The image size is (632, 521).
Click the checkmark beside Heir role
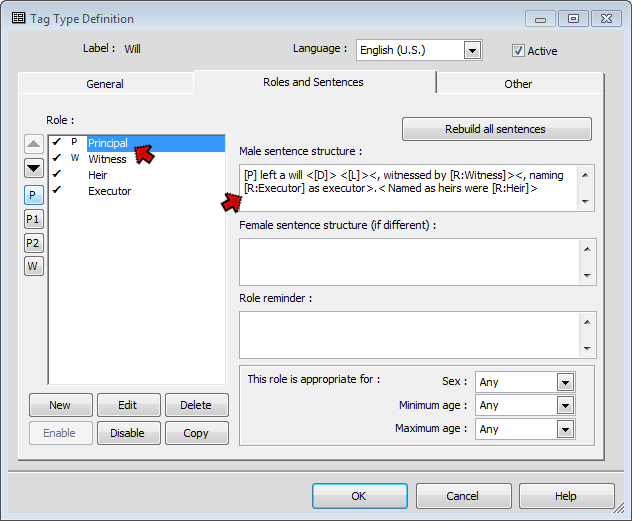(57, 174)
